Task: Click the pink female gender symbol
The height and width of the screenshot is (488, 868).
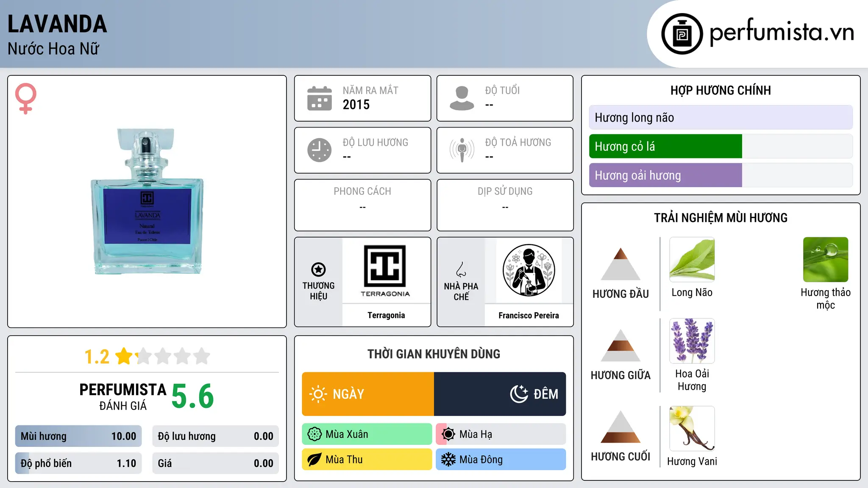Action: [x=26, y=98]
